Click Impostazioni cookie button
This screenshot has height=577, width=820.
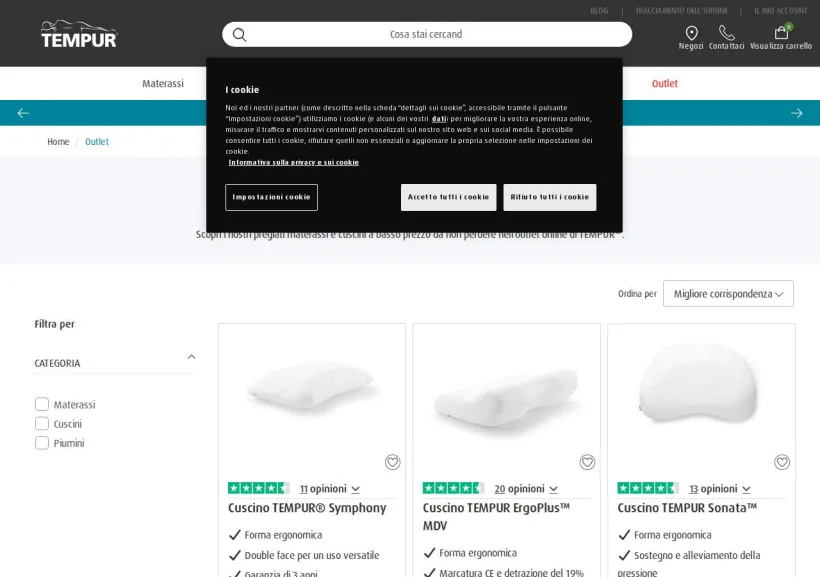[x=271, y=197]
